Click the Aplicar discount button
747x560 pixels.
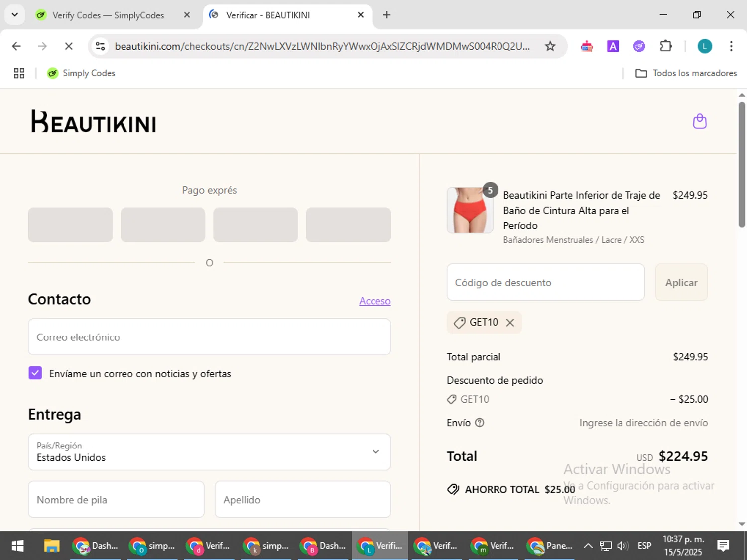[681, 282]
